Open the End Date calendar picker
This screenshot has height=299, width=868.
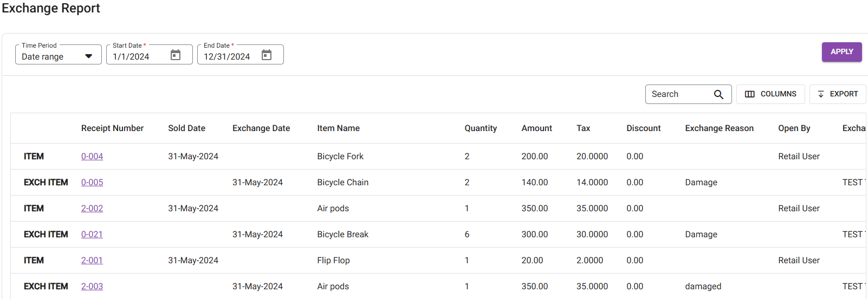click(267, 55)
